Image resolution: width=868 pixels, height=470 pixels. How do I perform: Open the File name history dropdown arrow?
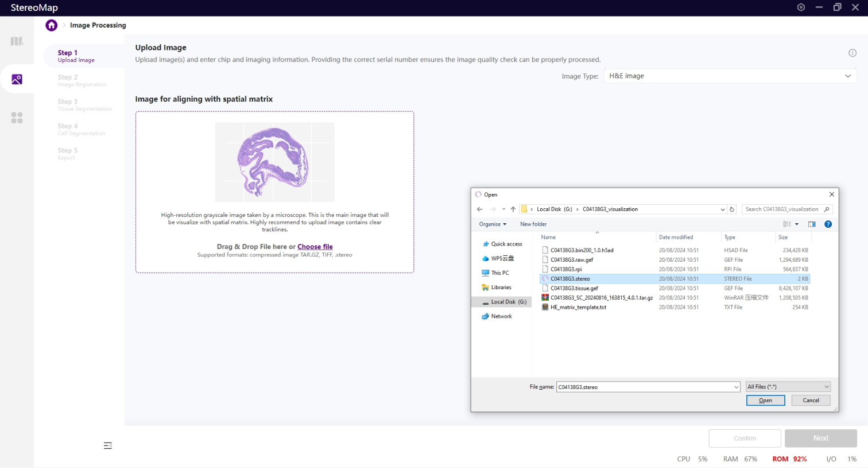[736, 387]
